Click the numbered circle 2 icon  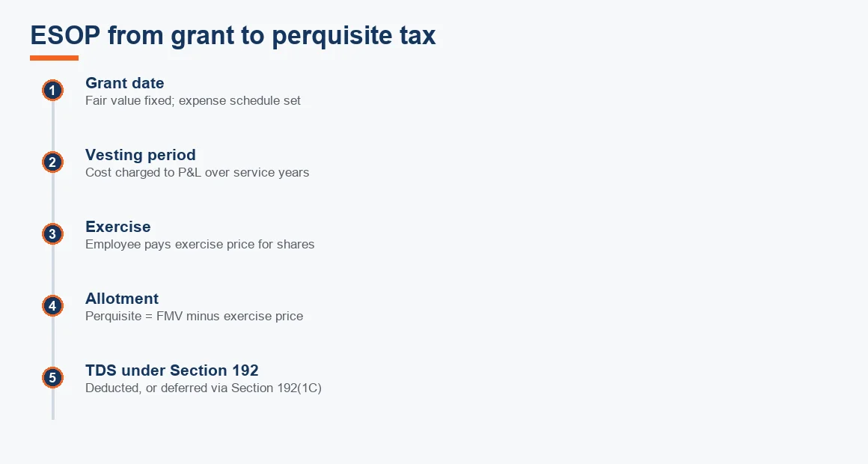click(52, 162)
